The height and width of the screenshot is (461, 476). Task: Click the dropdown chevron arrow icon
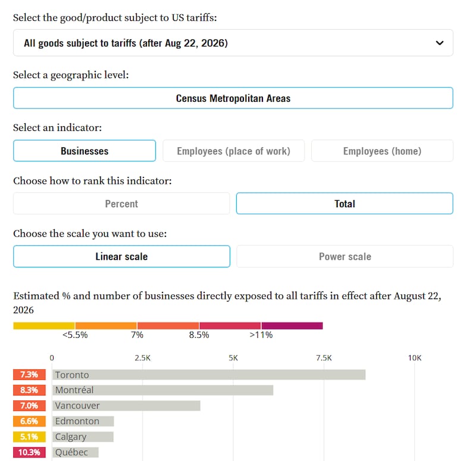440,43
